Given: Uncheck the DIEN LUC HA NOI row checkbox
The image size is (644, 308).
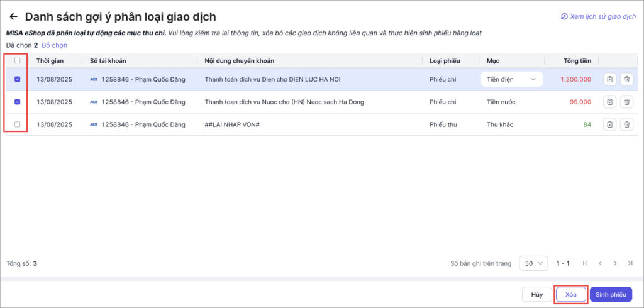Looking at the screenshot, I should (x=17, y=79).
